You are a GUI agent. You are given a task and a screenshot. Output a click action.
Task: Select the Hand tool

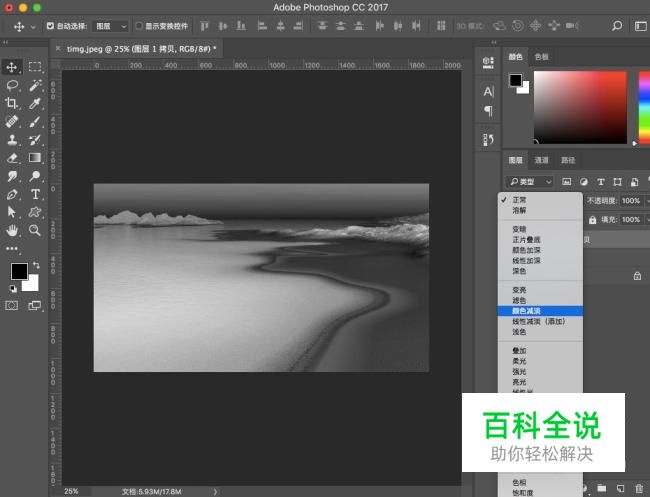tap(13, 230)
